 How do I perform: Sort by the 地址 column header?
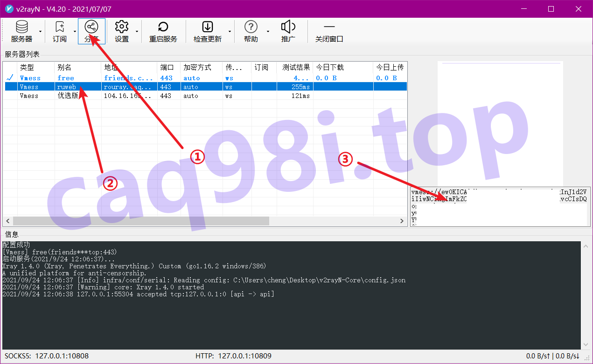(129, 67)
